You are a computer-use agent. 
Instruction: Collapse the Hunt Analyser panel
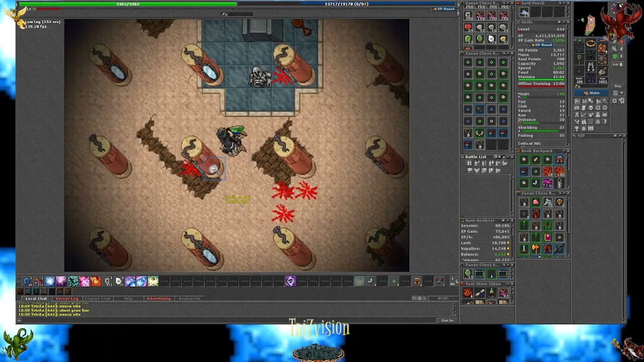(x=508, y=220)
